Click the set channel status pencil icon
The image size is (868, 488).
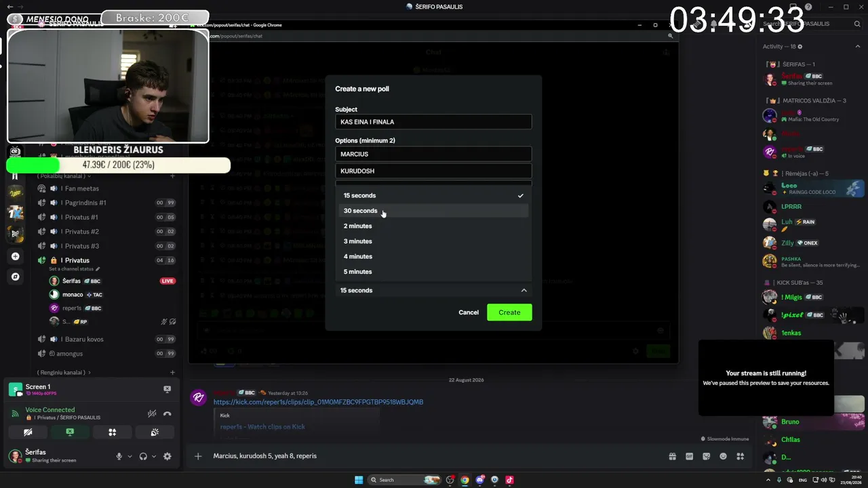98,269
